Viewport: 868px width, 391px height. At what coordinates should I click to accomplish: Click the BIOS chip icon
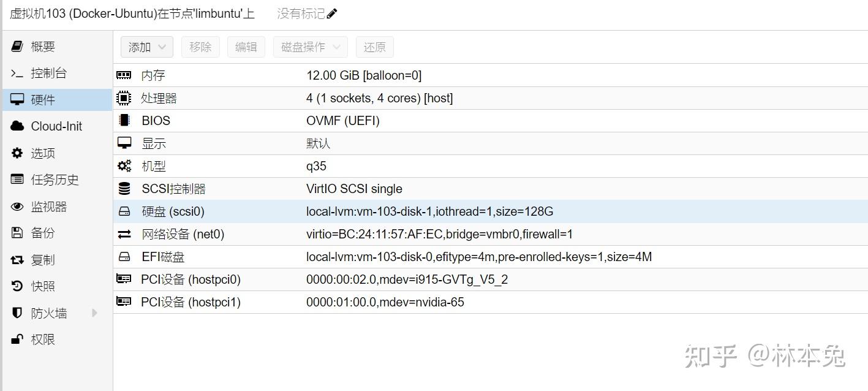point(124,120)
